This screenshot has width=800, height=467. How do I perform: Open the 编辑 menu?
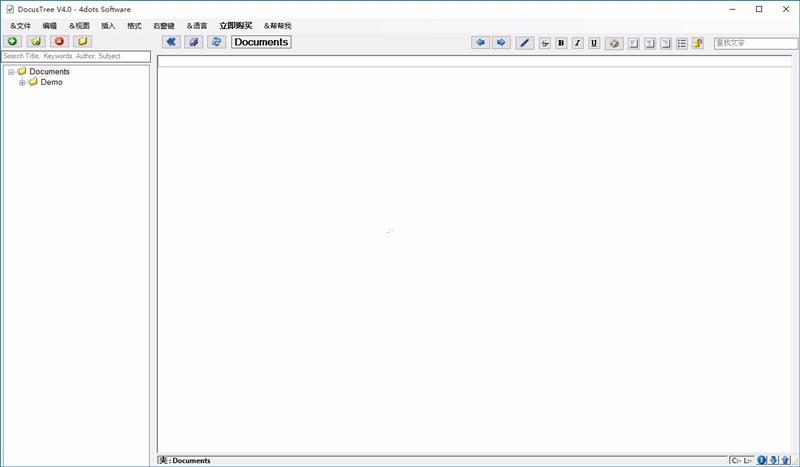(x=50, y=25)
